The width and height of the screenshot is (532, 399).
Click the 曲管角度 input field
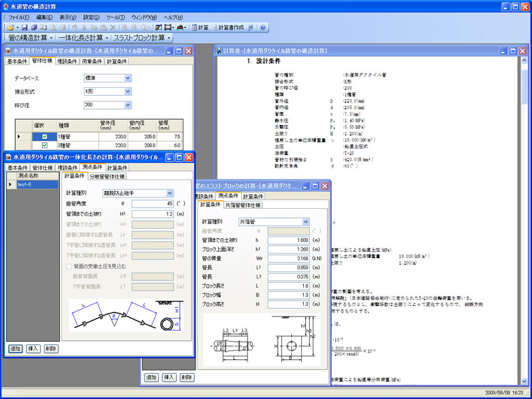(152, 203)
